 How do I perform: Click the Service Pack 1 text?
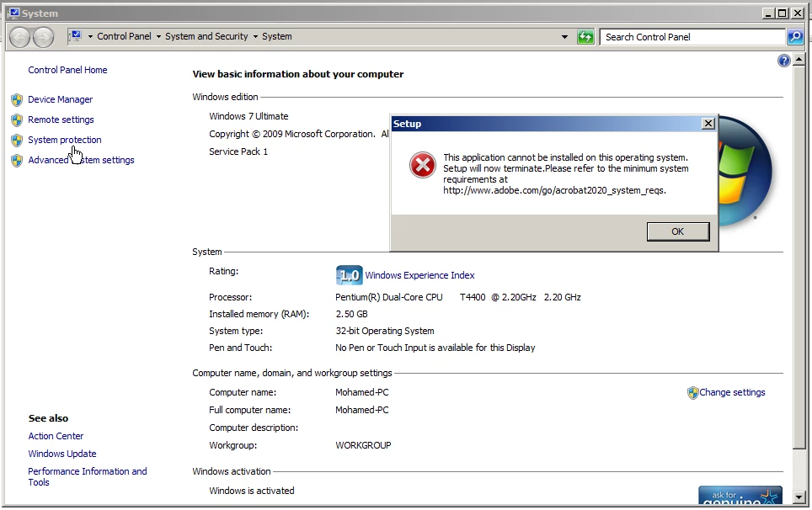pos(238,151)
